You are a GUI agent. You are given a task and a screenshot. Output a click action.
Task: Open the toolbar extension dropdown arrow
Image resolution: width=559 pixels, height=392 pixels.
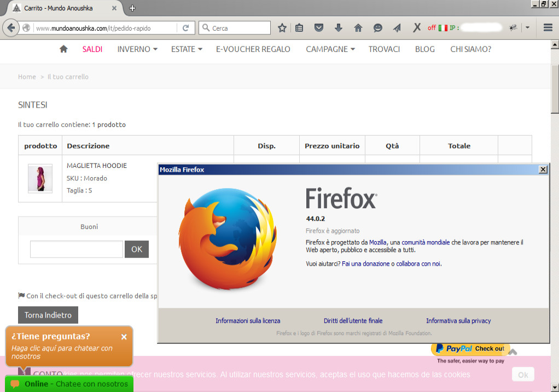tap(527, 27)
